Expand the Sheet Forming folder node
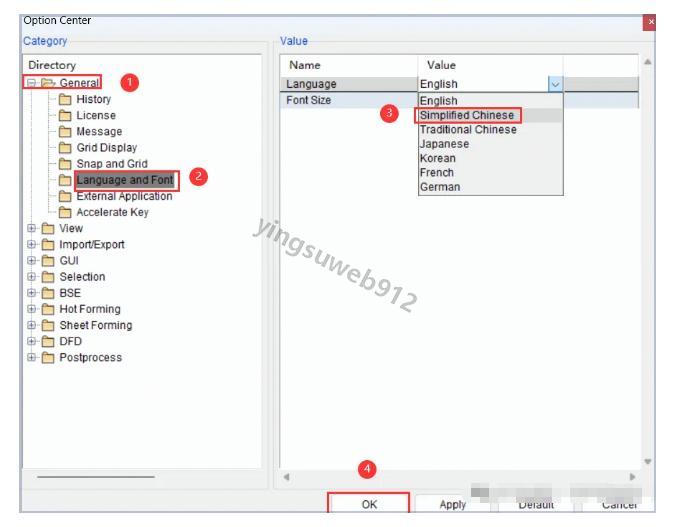Viewport: 675px width, 527px height. click(x=31, y=325)
